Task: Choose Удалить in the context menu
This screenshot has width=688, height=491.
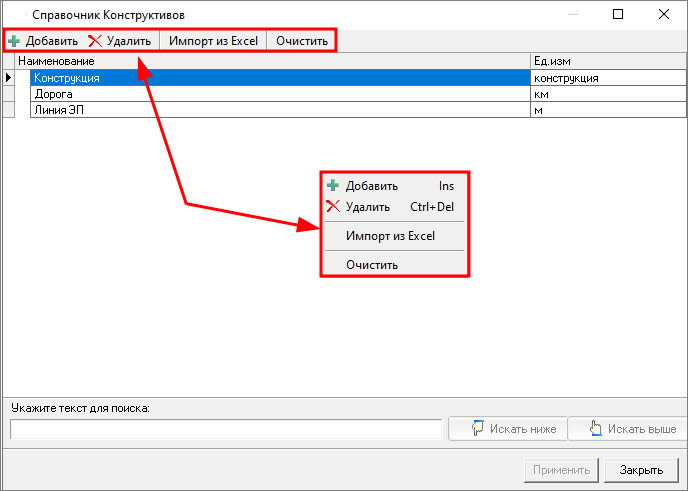Action: point(367,207)
